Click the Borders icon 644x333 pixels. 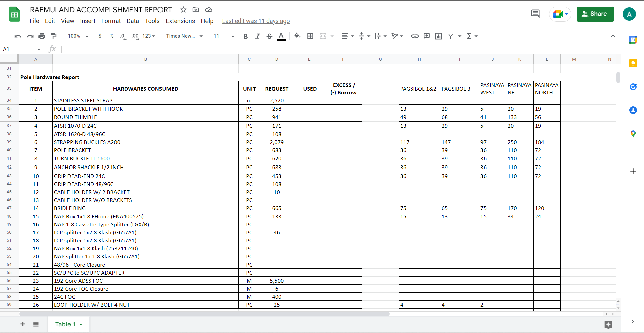tap(310, 36)
